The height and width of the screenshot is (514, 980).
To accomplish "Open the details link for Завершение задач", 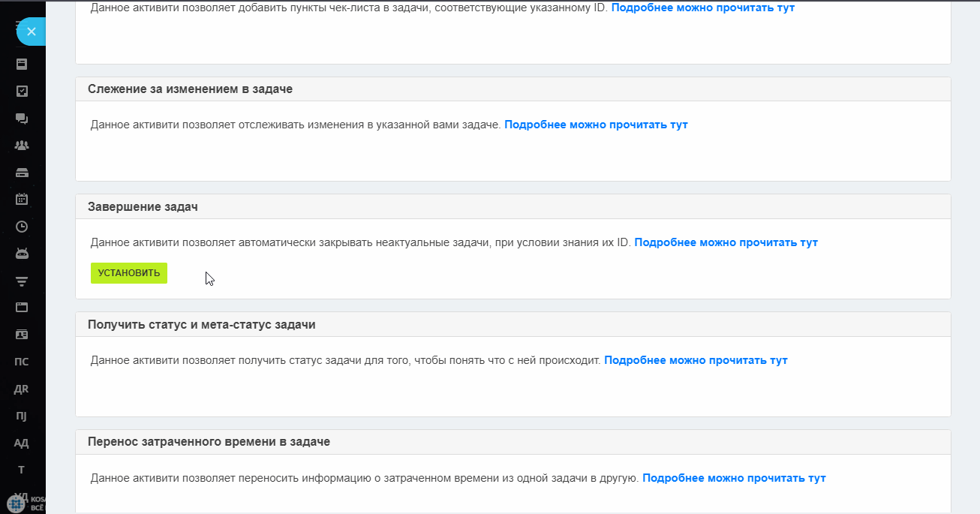I will (726, 242).
